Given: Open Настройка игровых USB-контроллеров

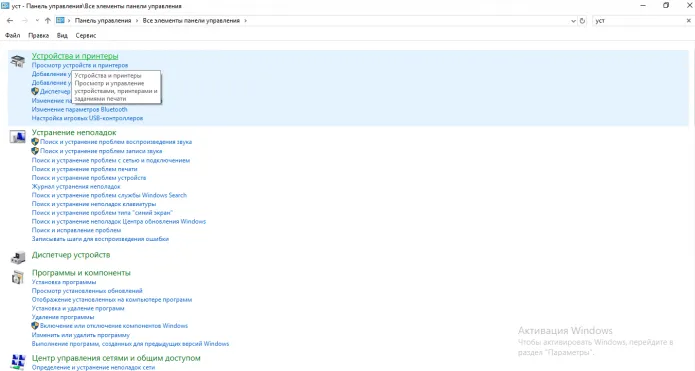Looking at the screenshot, I should (87, 118).
